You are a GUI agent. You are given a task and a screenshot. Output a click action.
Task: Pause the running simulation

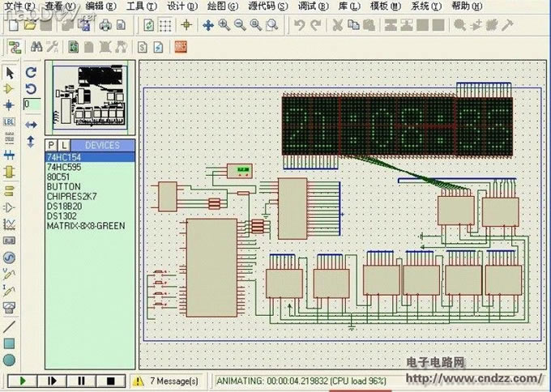coord(80,380)
